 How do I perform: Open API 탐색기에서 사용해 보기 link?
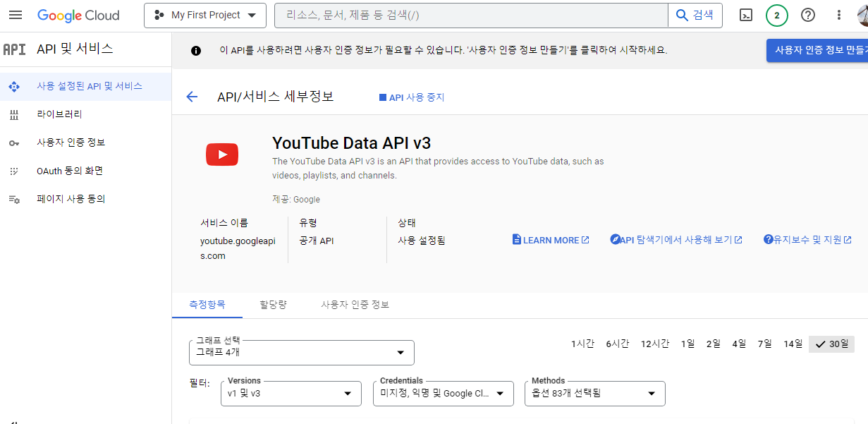(676, 240)
